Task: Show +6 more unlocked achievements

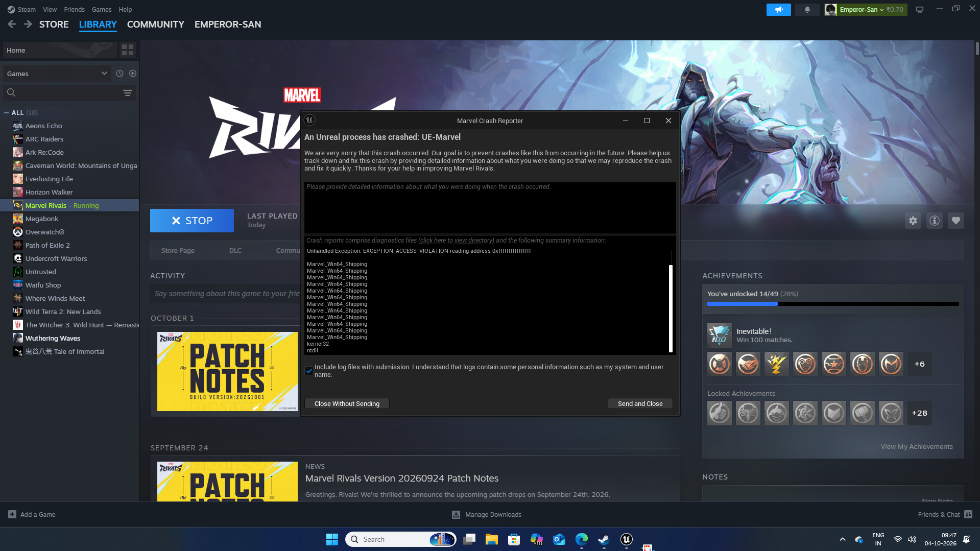Action: (919, 364)
